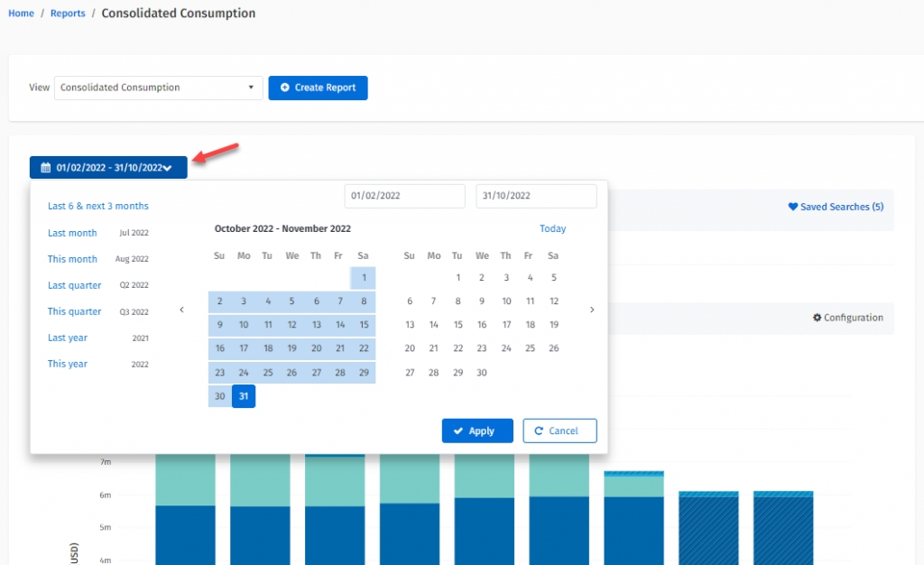Cancel the date range selection
The width and height of the screenshot is (924, 565).
click(559, 431)
